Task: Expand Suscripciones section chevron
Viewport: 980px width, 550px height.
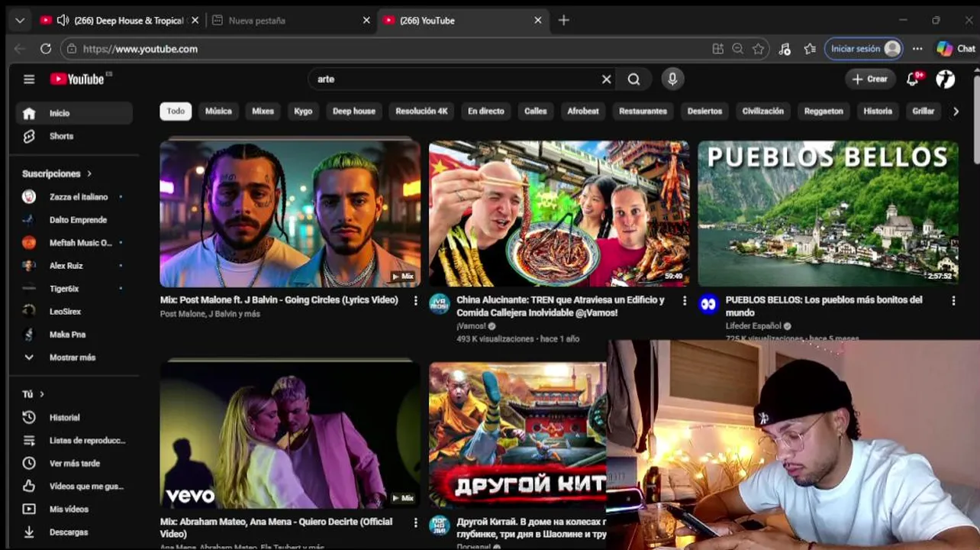Action: coord(89,174)
